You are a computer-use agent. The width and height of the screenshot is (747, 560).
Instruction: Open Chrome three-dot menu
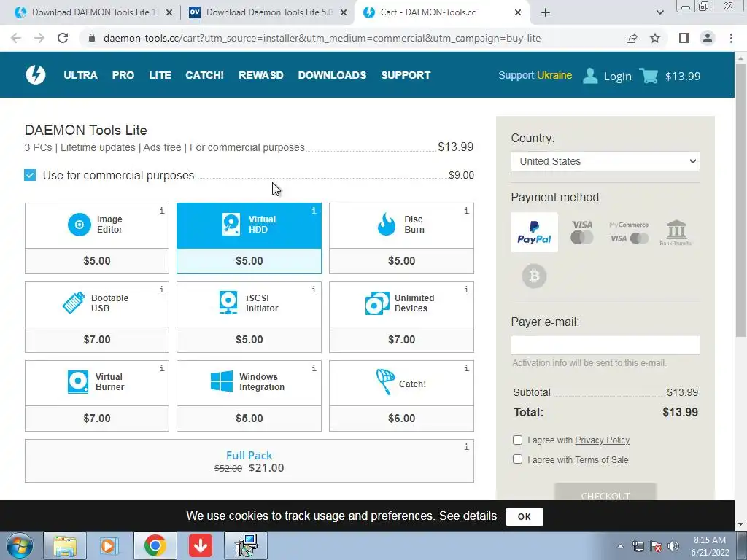(x=731, y=38)
